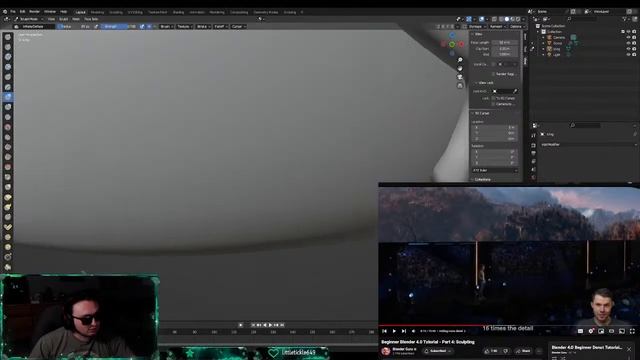The width and height of the screenshot is (640, 360).
Task: Hide Icing object in outliner
Action: pos(629,49)
